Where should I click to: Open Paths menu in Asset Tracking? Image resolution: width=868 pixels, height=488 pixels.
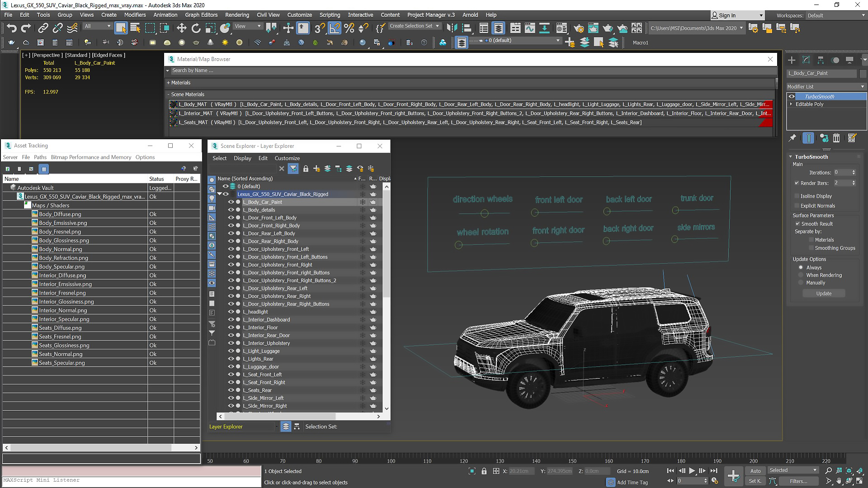(x=40, y=157)
